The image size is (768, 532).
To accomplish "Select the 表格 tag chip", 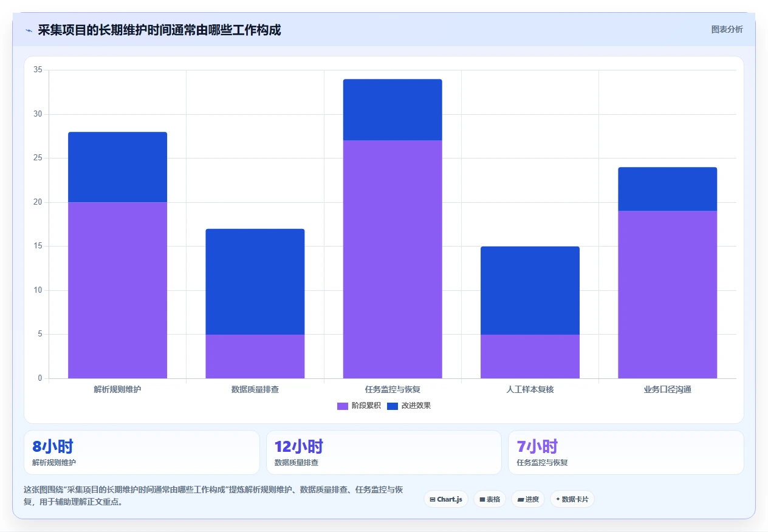I will pyautogui.click(x=490, y=499).
